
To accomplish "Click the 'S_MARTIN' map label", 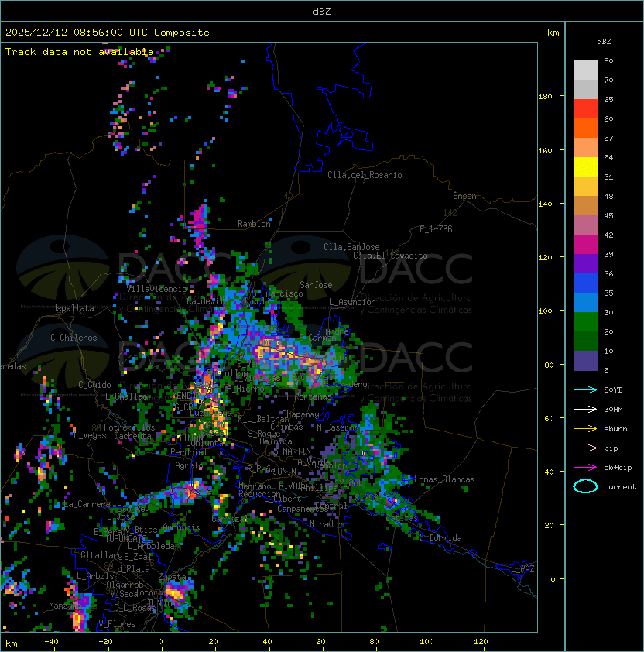I will pos(292,451).
